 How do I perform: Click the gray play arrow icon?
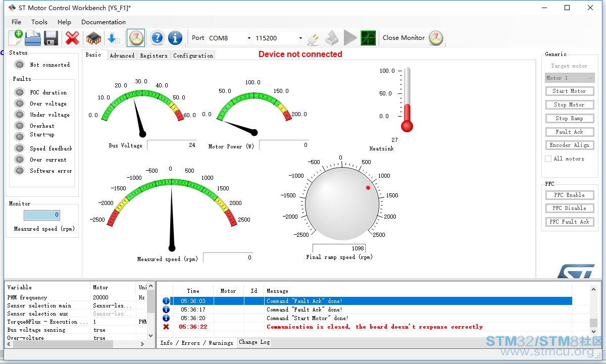tap(350, 38)
